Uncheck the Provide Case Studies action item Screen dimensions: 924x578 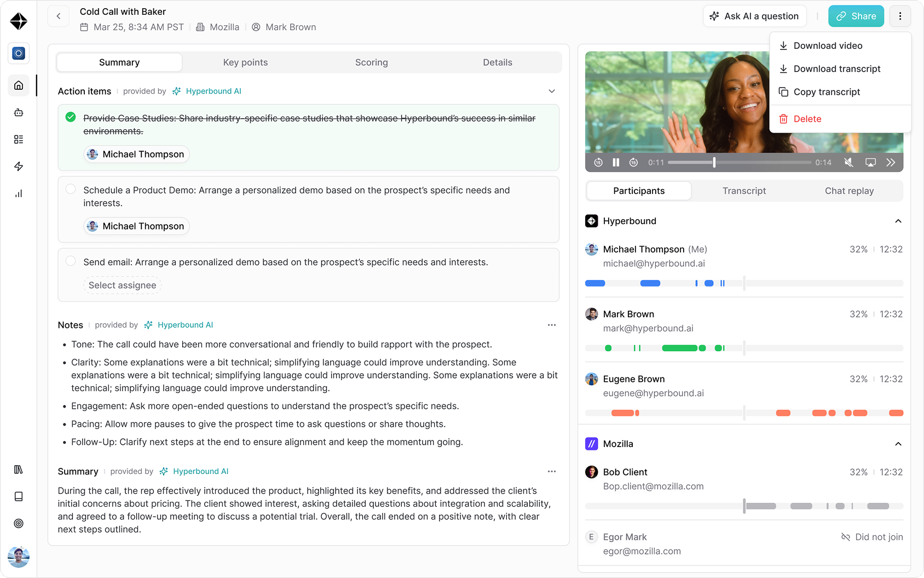coord(71,117)
